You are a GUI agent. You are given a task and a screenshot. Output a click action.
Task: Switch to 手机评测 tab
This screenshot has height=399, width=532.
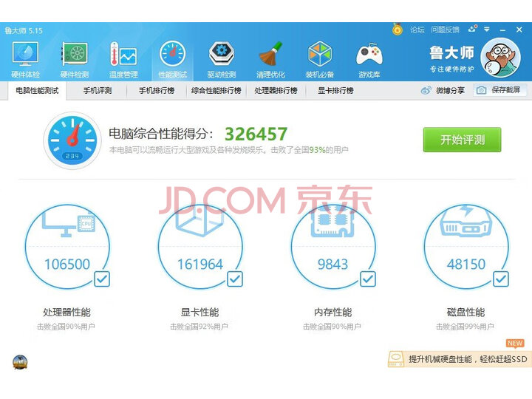pos(98,91)
